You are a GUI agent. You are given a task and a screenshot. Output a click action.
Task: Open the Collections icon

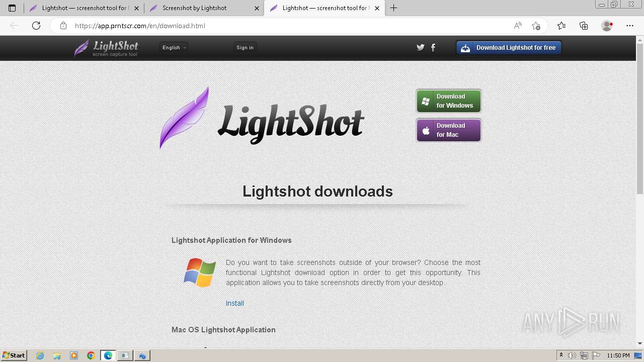[x=584, y=26]
